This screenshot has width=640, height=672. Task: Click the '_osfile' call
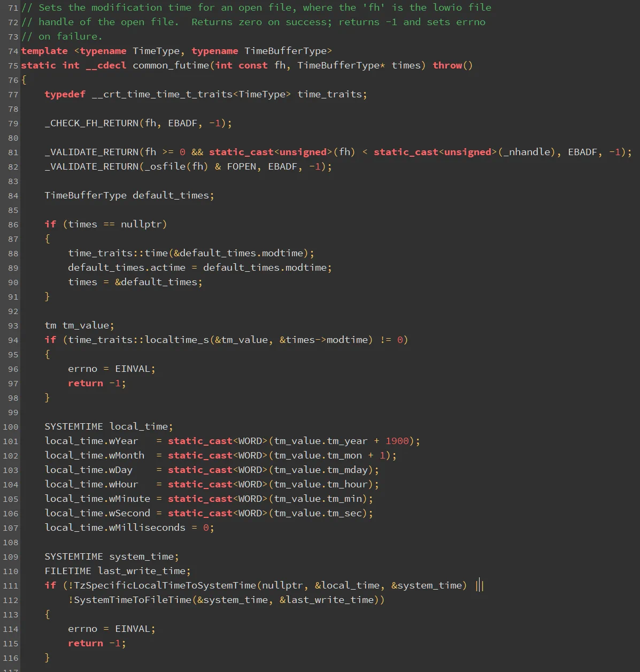(165, 166)
